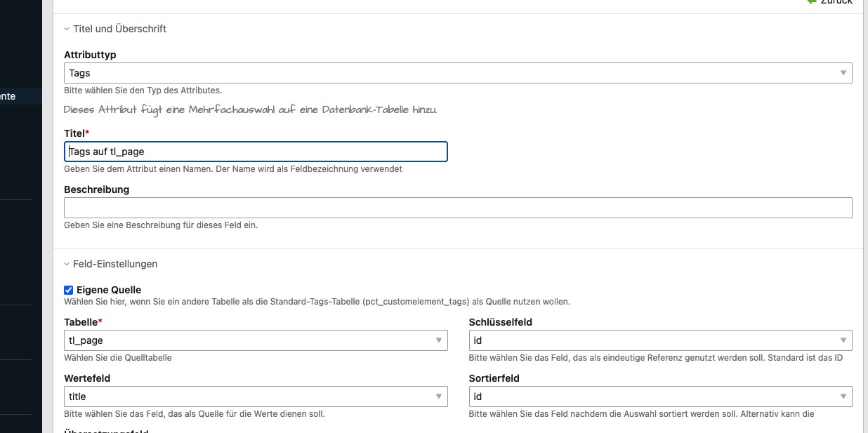The image size is (868, 433).
Task: Click the Beschreibung field label
Action: pos(96,189)
